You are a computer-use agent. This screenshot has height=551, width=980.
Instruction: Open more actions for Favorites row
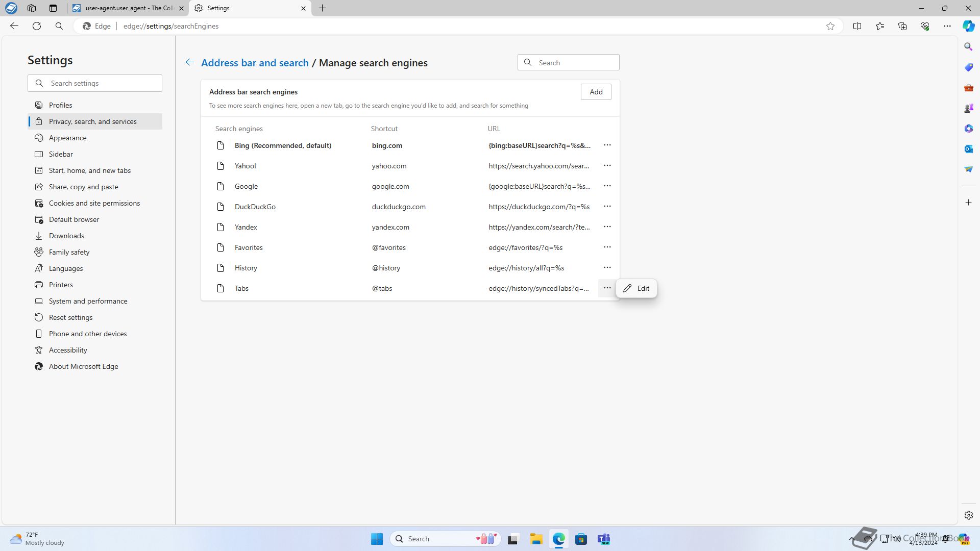point(607,247)
